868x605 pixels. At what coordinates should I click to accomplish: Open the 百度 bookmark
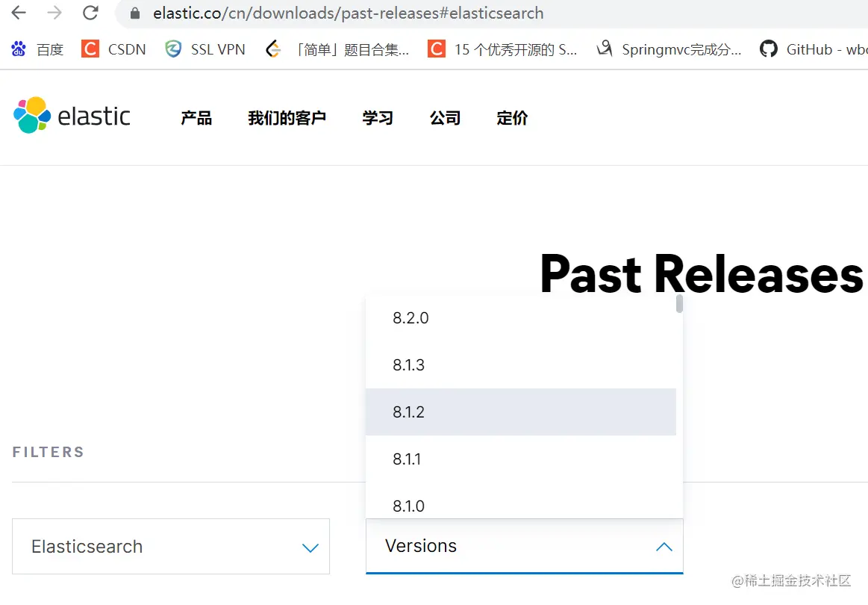click(37, 49)
